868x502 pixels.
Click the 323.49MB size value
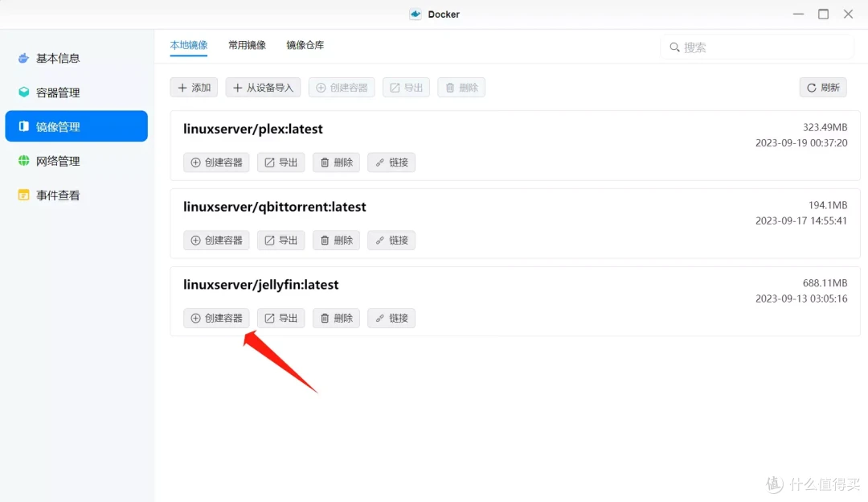coord(825,127)
